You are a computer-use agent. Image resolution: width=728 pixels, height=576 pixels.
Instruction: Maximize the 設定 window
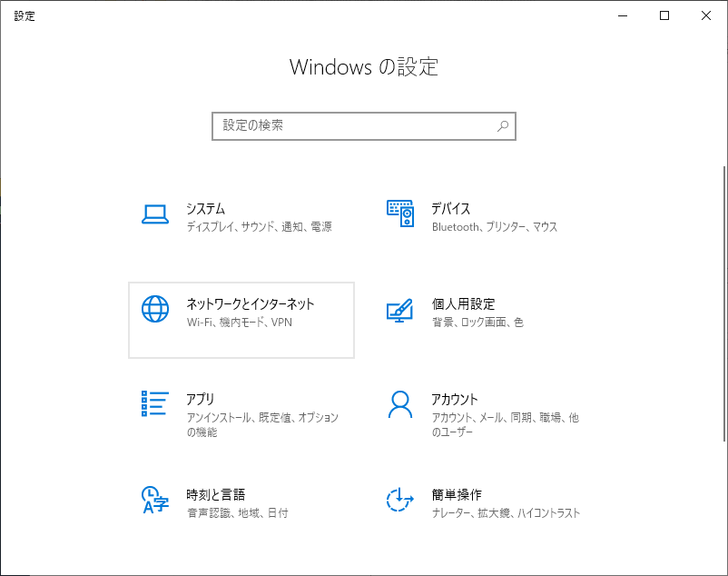pyautogui.click(x=664, y=15)
